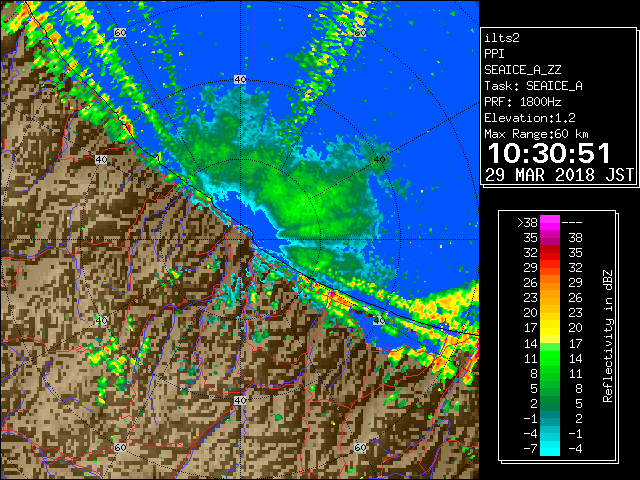Click the left-column legend label '14'

pyautogui.click(x=531, y=343)
